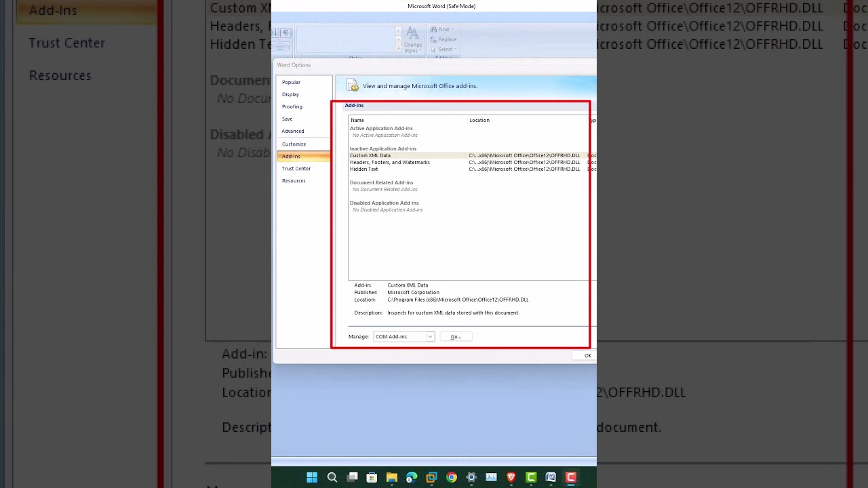Screen dimensions: 868x488
Task: Go to the Save options category
Action: coord(288,119)
